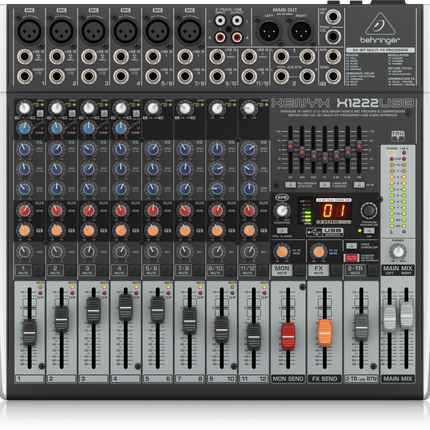Select the Main Out Left XLR connector
Screen dimensions: 430x430
pos(269,31)
